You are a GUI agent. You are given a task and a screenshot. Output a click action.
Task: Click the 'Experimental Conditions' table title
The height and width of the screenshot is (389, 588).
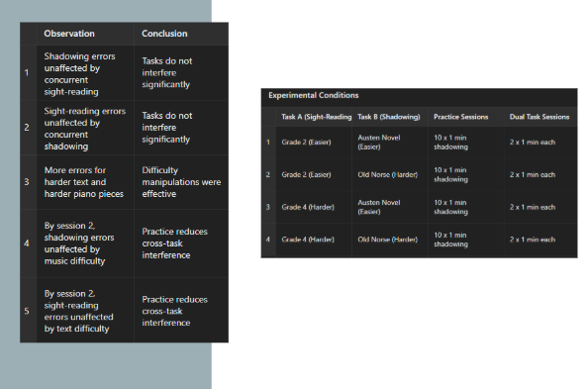pos(314,95)
